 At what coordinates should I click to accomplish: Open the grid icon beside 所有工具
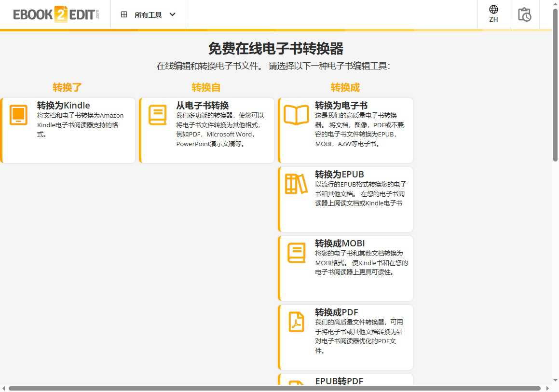point(123,14)
